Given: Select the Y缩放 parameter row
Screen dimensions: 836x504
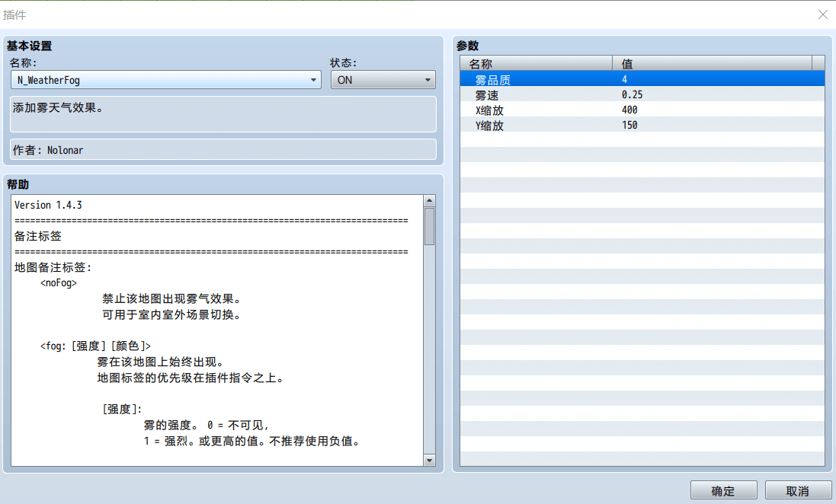Looking at the screenshot, I should [642, 125].
